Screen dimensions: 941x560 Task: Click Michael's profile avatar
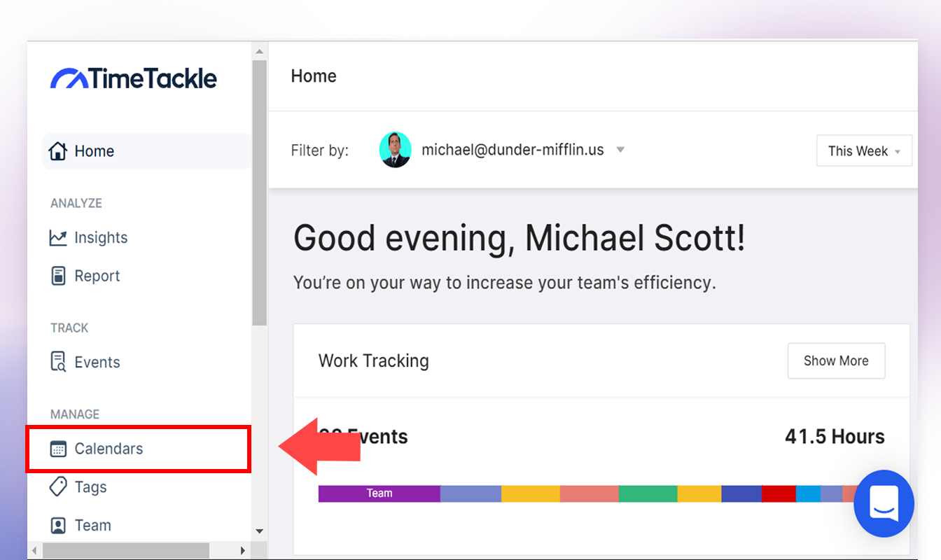click(395, 150)
